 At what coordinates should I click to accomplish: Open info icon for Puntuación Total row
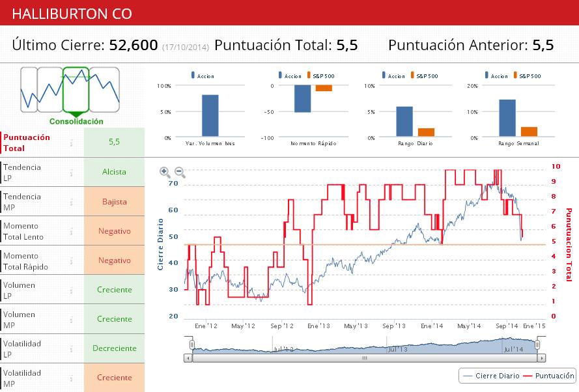71,143
